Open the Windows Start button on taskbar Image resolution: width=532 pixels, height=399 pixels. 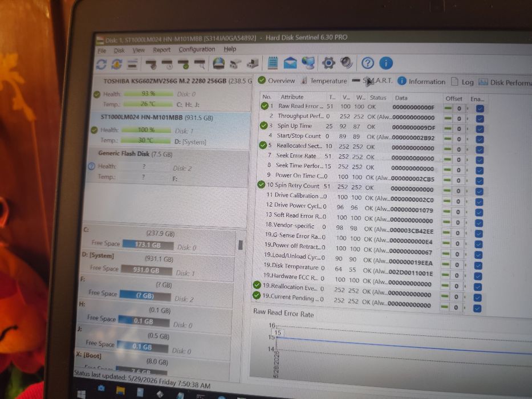click(81, 394)
